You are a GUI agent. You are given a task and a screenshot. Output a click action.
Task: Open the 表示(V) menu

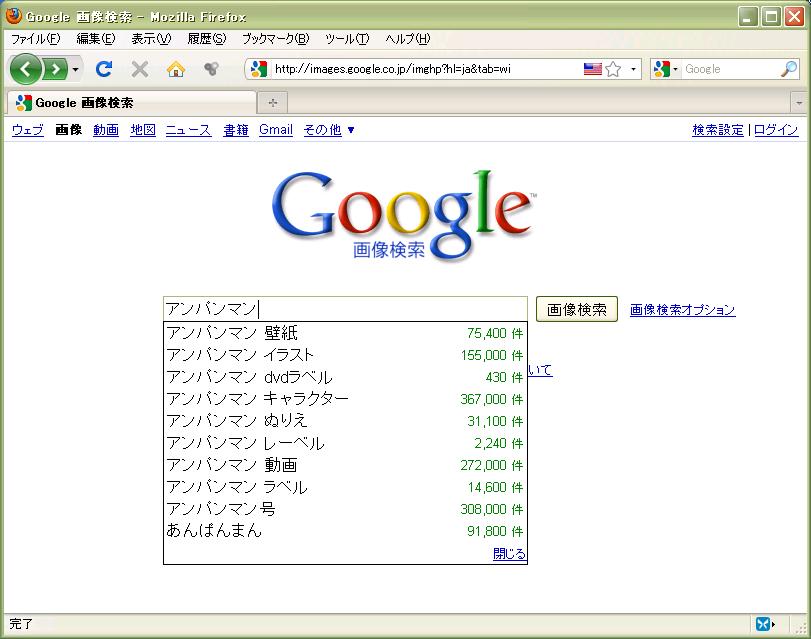[151, 39]
